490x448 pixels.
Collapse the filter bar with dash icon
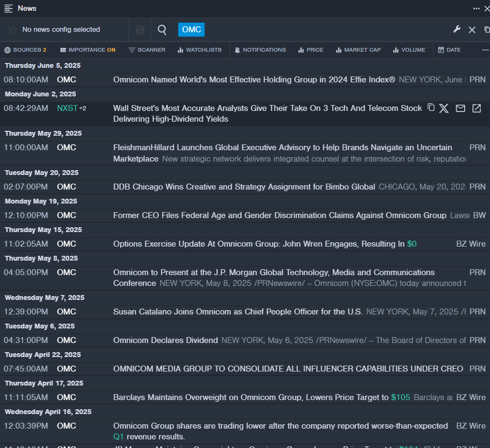coord(485,50)
